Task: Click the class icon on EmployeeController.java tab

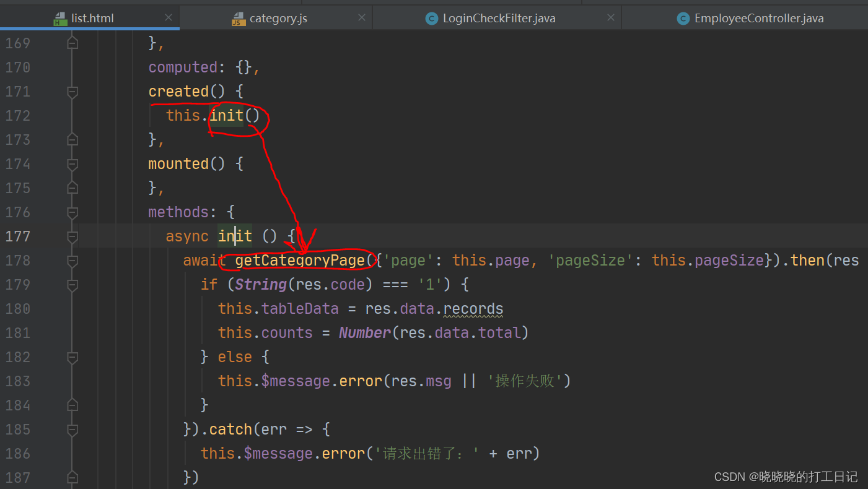Action: [683, 19]
